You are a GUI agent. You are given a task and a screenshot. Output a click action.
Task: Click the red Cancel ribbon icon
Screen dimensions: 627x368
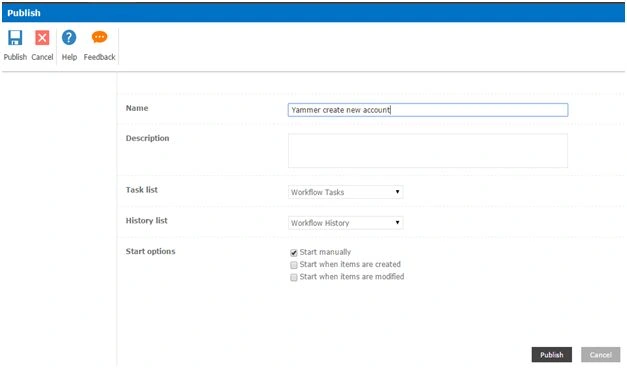point(42,38)
